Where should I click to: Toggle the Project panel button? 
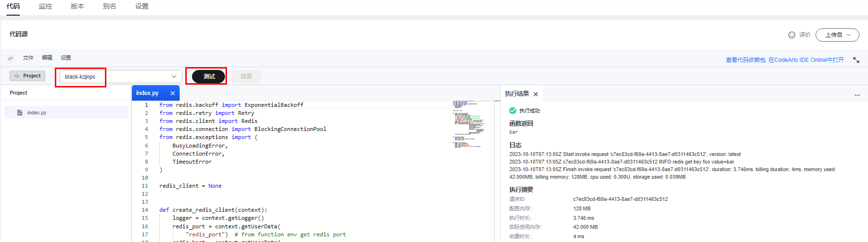point(27,76)
